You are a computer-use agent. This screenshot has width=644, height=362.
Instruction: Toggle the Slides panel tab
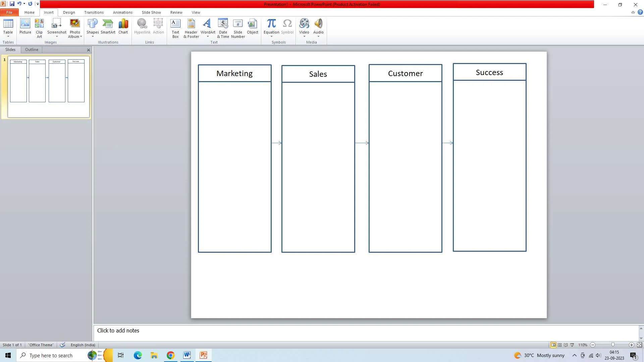click(x=10, y=50)
